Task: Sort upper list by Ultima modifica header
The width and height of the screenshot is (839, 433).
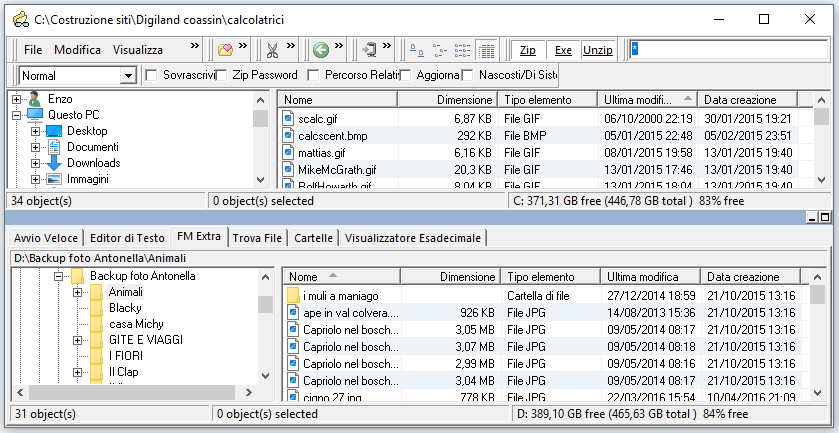Action: [647, 100]
